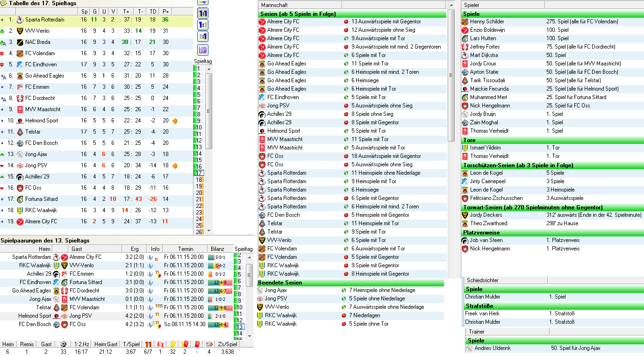Click the scrollbar thumb of the table's Spieltag list
This screenshot has height=356, width=644.
click(x=209, y=111)
